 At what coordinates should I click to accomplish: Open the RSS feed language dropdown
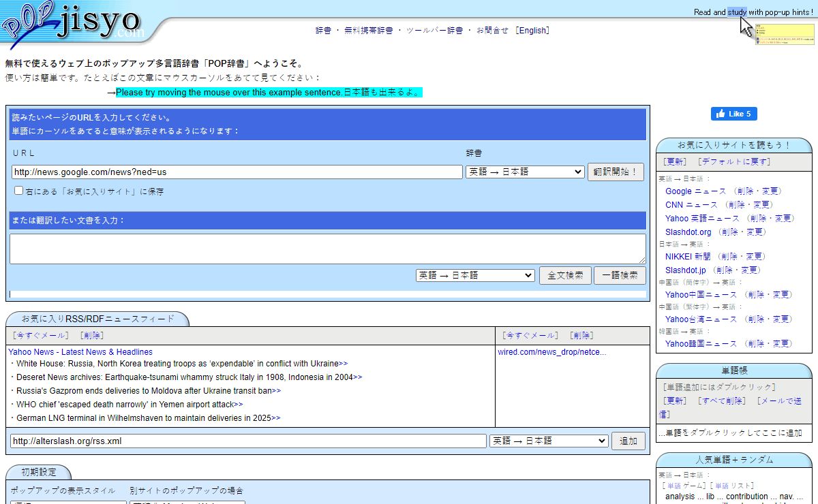tap(548, 441)
